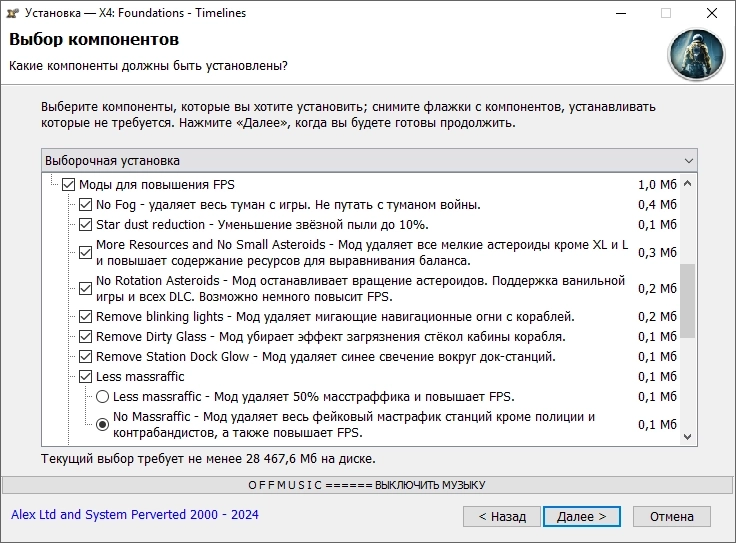Click OFF MUSIC 'ВЫКЛЮЧИТЬ МУЗЫКУ' bar
The image size is (736, 543).
367,485
